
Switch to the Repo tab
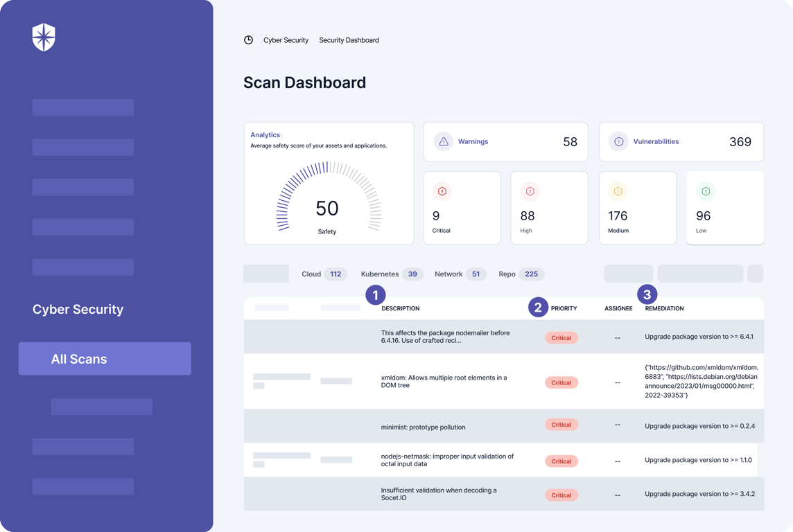(521, 274)
